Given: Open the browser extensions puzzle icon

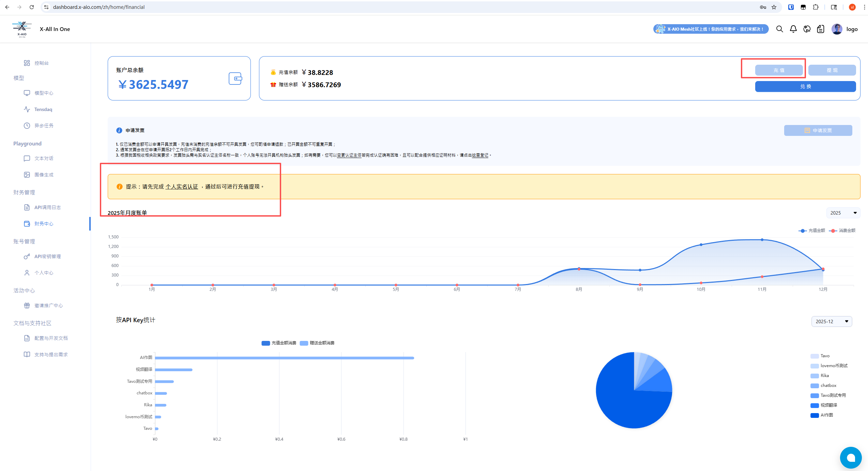Looking at the screenshot, I should tap(816, 7).
